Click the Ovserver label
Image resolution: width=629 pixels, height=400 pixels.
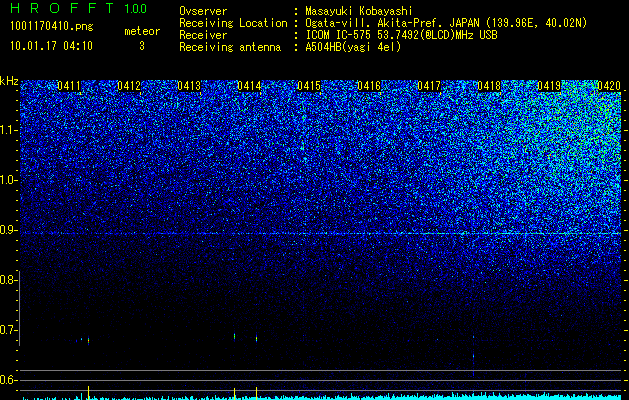(203, 11)
